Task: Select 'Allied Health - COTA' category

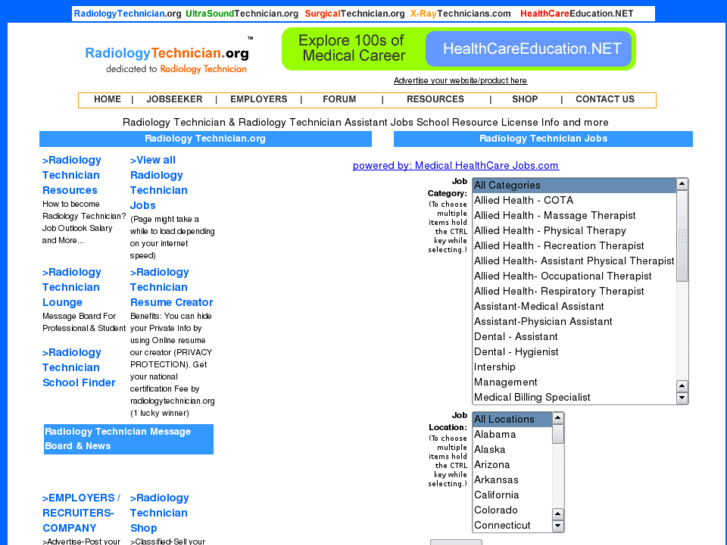Action: pyautogui.click(x=574, y=200)
